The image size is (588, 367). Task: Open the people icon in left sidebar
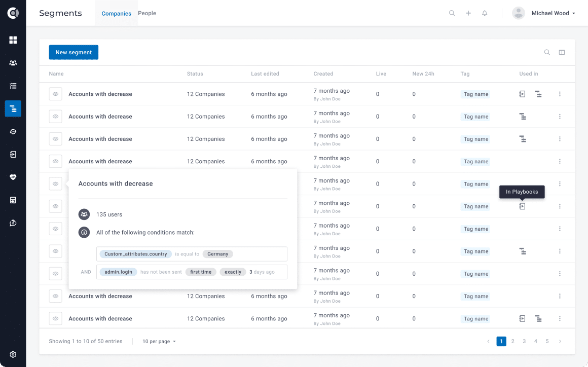(13, 63)
